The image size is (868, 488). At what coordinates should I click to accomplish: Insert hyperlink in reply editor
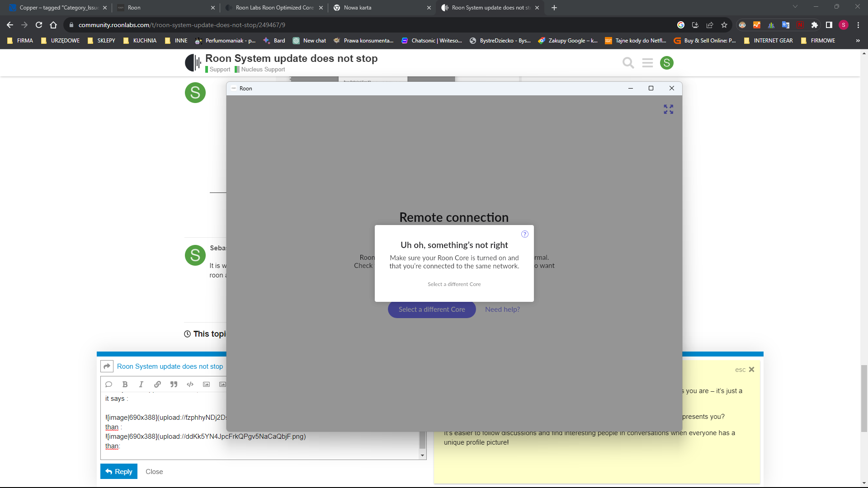tap(157, 384)
